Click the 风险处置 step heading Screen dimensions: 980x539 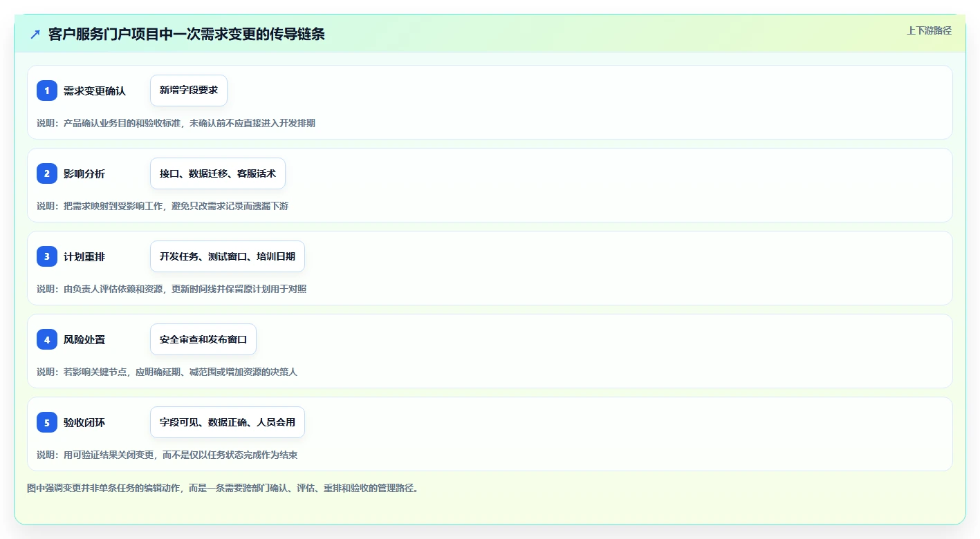coord(84,339)
